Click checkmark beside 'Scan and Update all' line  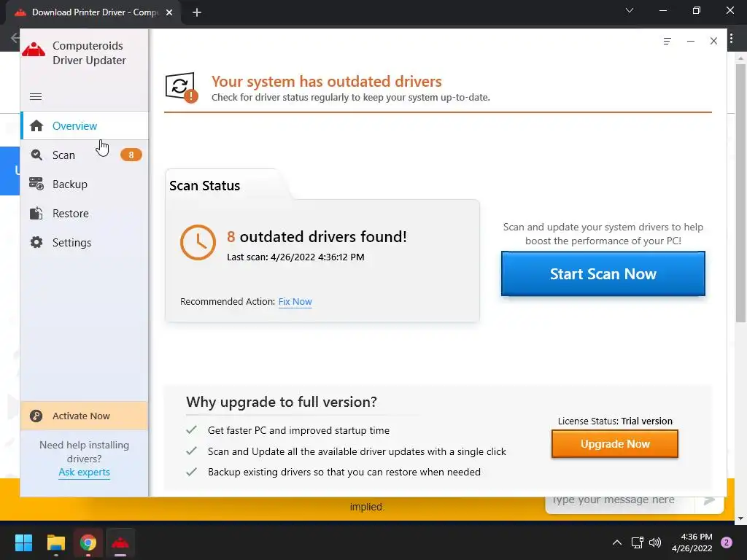pos(192,451)
